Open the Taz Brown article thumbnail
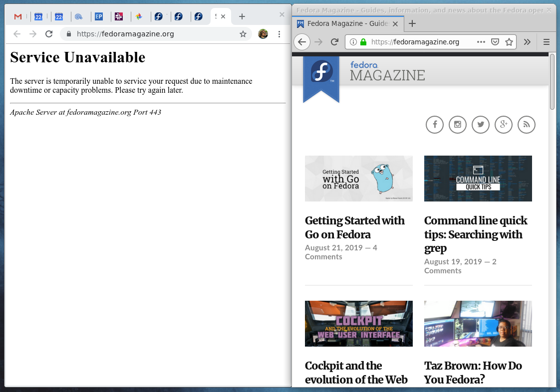This screenshot has width=560, height=392. (x=478, y=324)
